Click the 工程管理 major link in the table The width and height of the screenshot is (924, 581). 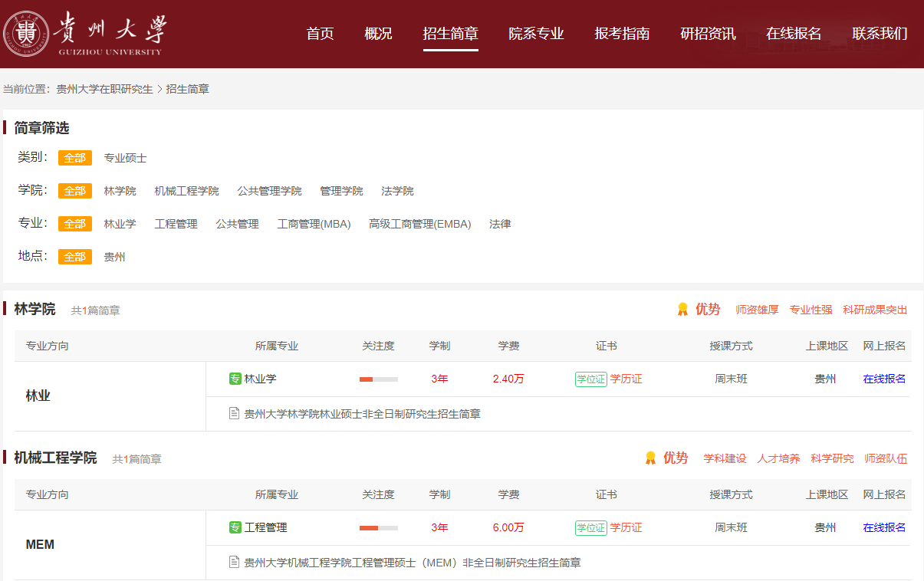266,527
